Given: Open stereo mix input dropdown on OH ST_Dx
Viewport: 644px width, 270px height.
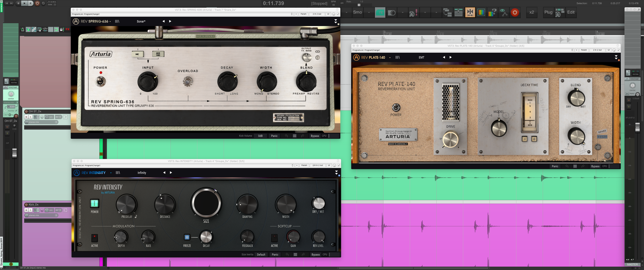Looking at the screenshot, I should coord(56,122).
